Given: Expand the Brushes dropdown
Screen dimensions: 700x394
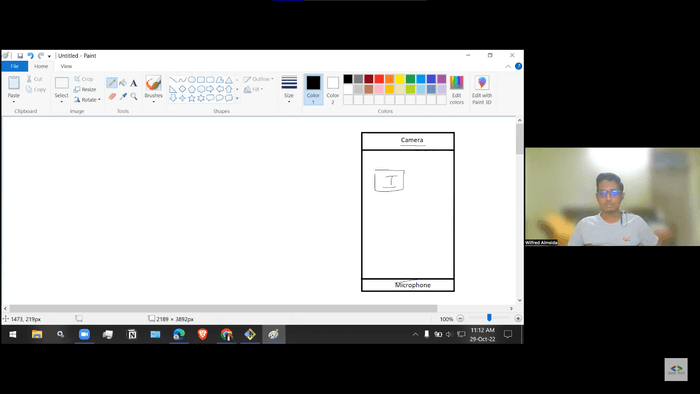Looking at the screenshot, I should tap(154, 102).
